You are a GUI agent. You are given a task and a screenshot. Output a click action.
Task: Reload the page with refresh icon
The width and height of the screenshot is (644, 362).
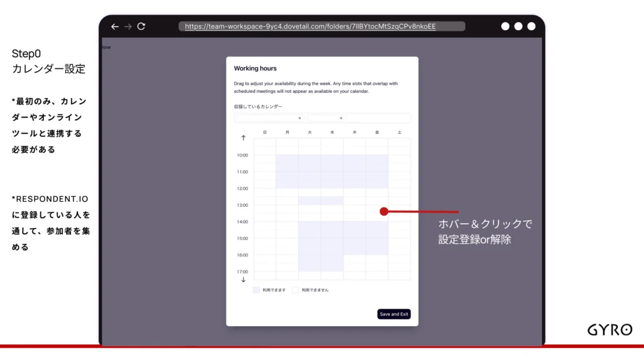(x=142, y=26)
